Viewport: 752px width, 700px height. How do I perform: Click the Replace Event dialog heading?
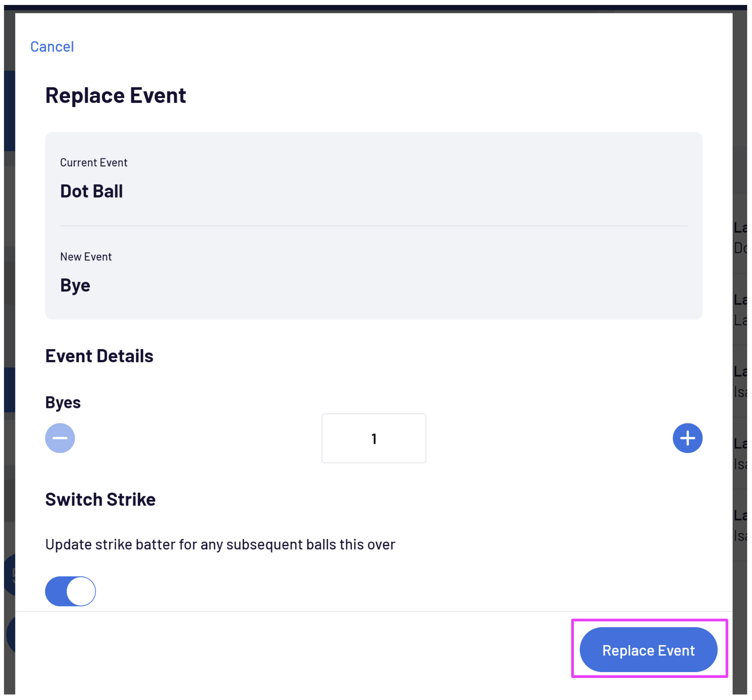[116, 95]
